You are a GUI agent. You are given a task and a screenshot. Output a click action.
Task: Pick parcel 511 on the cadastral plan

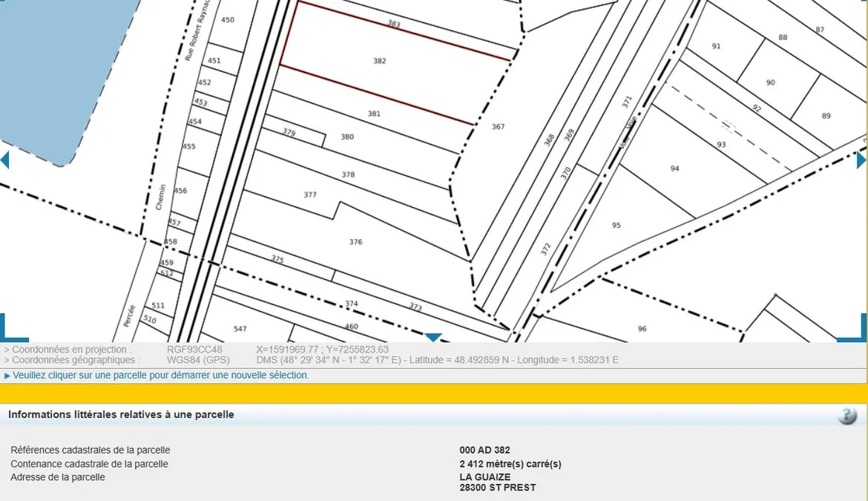158,305
